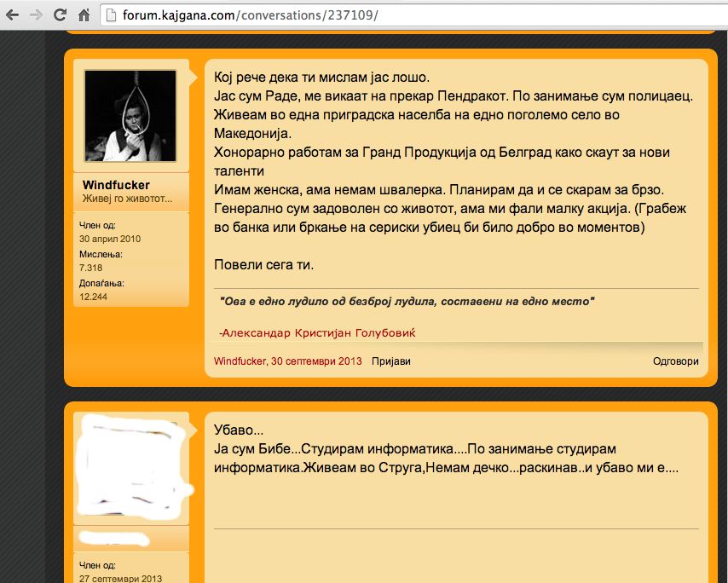Click the browser forward arrow
Viewport: 728px width, 583px height.
pos(36,15)
